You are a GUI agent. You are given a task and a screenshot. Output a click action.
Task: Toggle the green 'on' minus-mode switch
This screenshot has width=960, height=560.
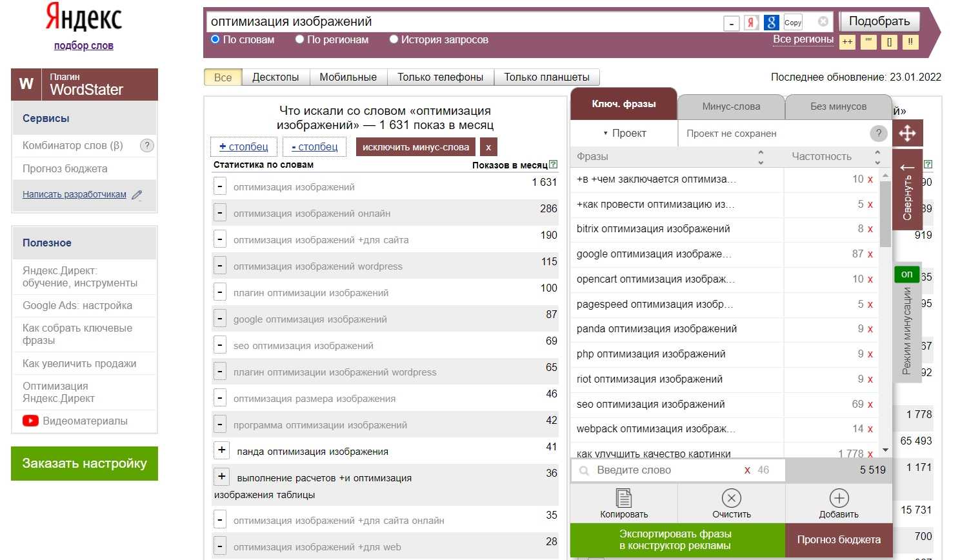906,274
